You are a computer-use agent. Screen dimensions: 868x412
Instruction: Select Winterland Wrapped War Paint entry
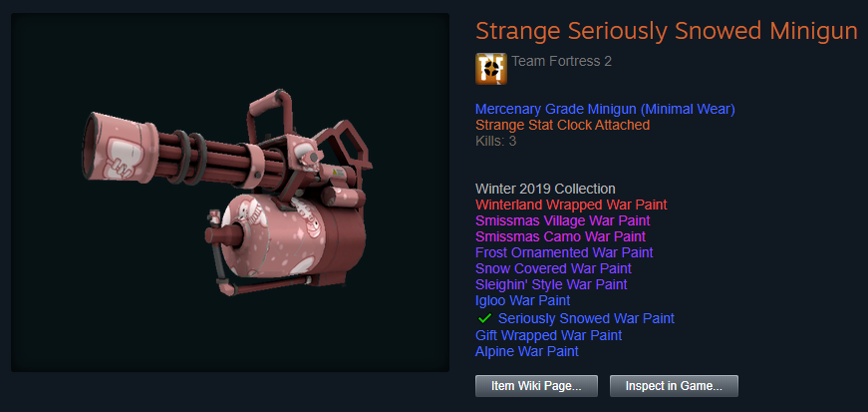[571, 205]
